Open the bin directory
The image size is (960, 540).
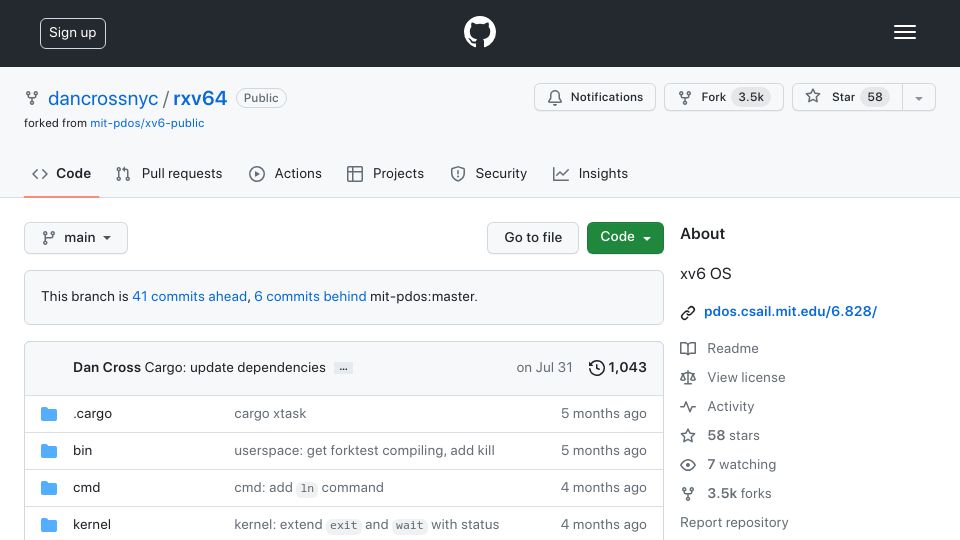click(82, 451)
